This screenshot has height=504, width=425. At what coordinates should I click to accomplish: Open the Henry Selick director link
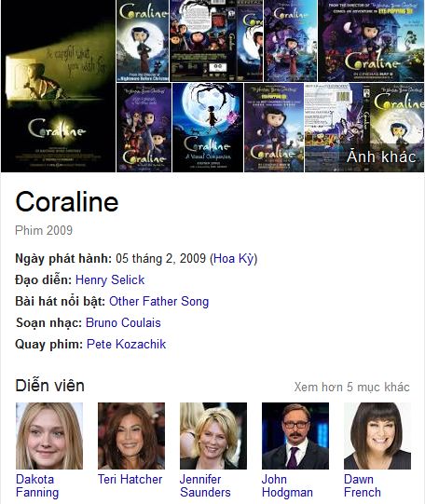pyautogui.click(x=110, y=280)
